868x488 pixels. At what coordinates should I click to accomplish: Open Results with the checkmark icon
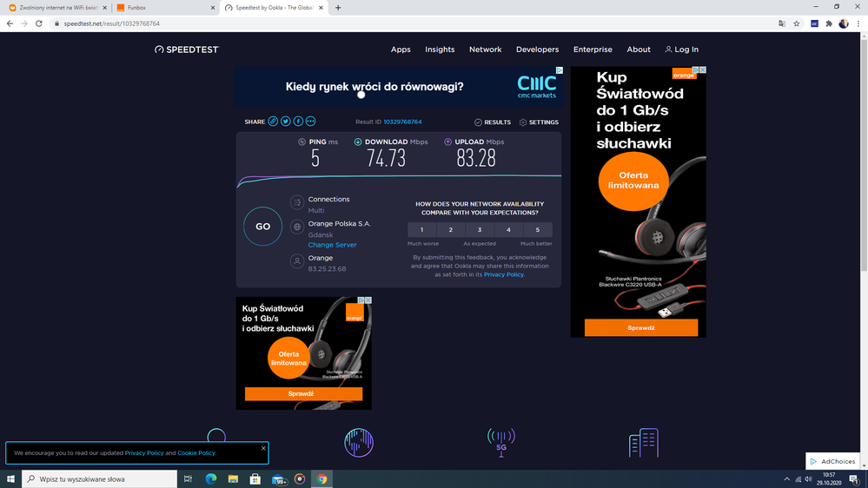(x=478, y=122)
